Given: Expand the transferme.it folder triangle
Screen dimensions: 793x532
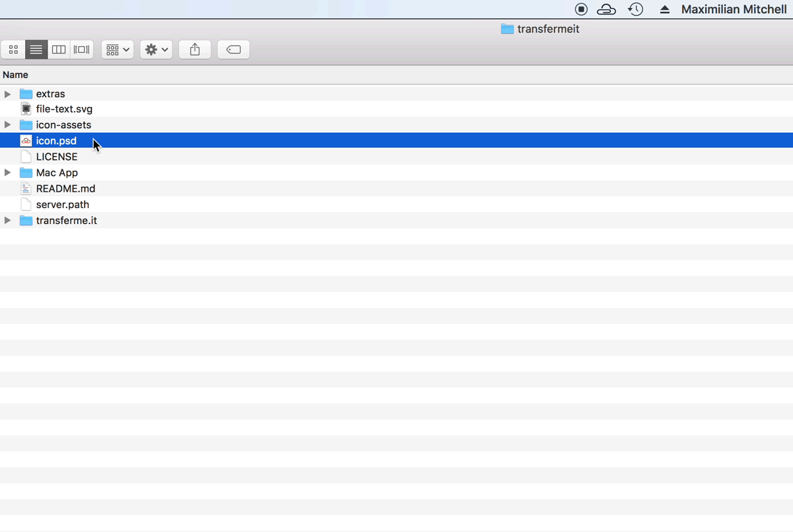Looking at the screenshot, I should click(8, 221).
